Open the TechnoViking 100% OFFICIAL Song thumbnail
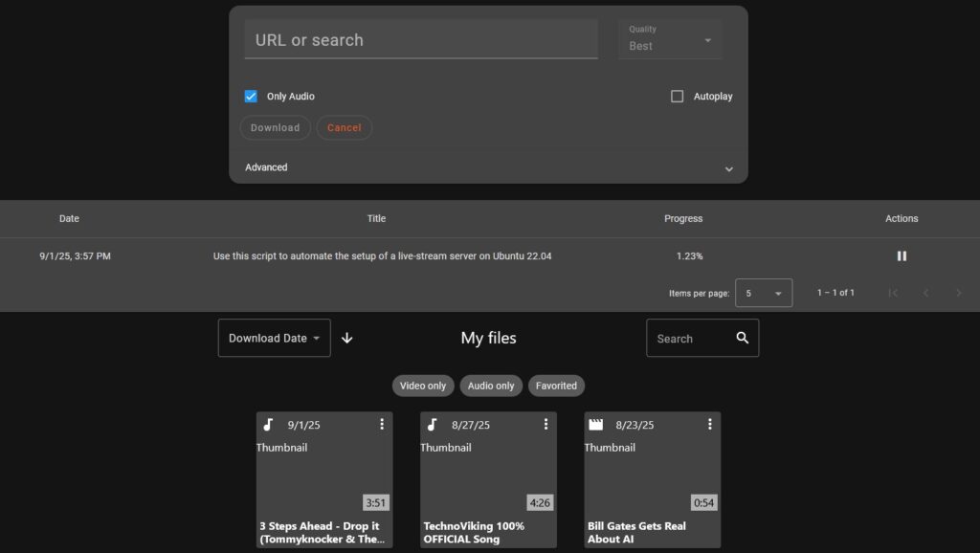 (488, 475)
